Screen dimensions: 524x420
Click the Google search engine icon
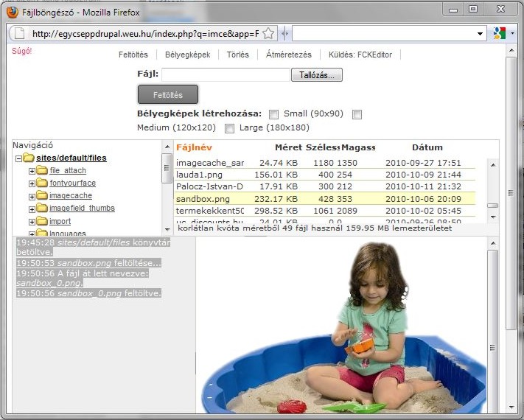pyautogui.click(x=499, y=33)
